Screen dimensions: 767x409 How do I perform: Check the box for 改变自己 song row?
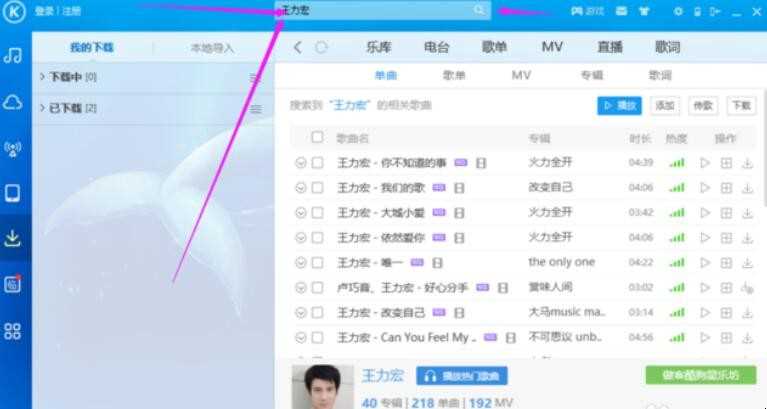pyautogui.click(x=317, y=313)
